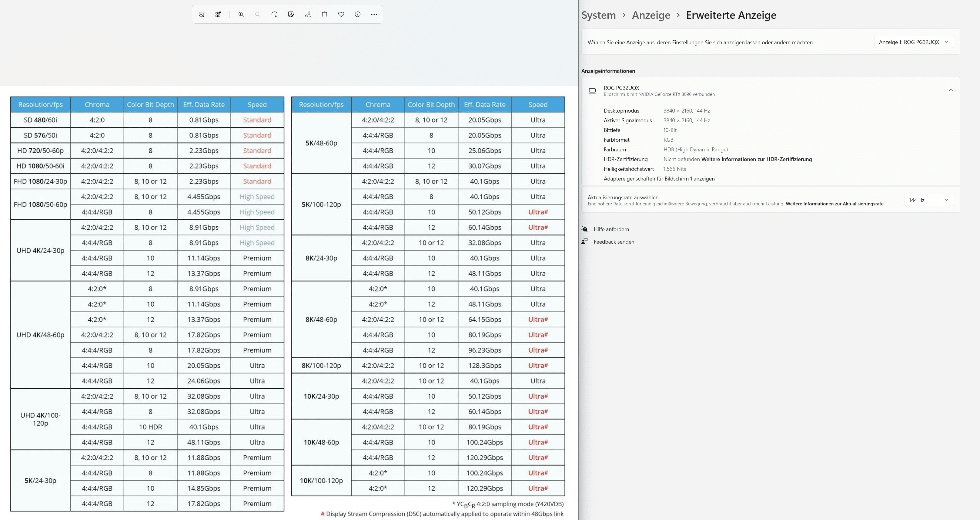Delete the image with trash icon
Viewport: 980px width, 520px height.
click(324, 15)
